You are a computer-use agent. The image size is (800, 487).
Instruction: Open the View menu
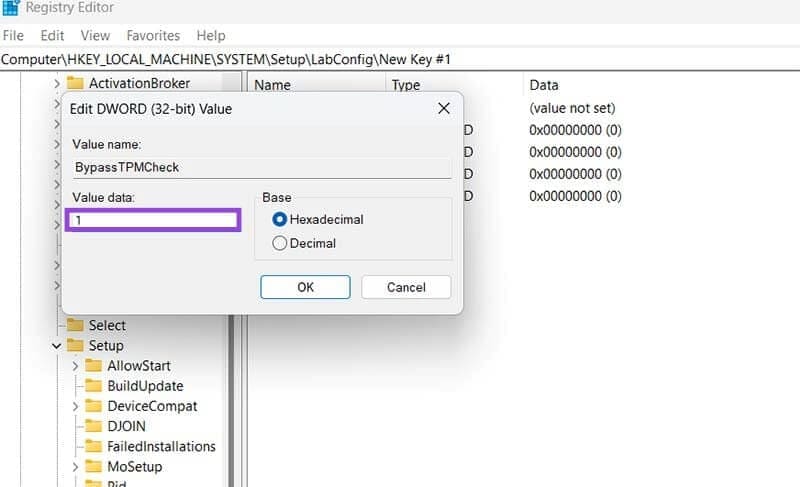click(95, 35)
